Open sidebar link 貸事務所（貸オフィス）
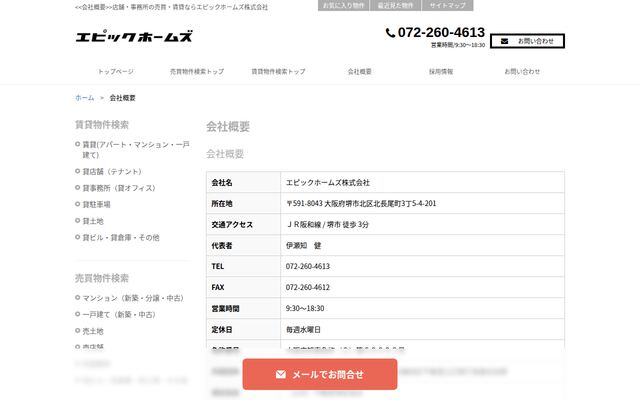 tap(119, 188)
